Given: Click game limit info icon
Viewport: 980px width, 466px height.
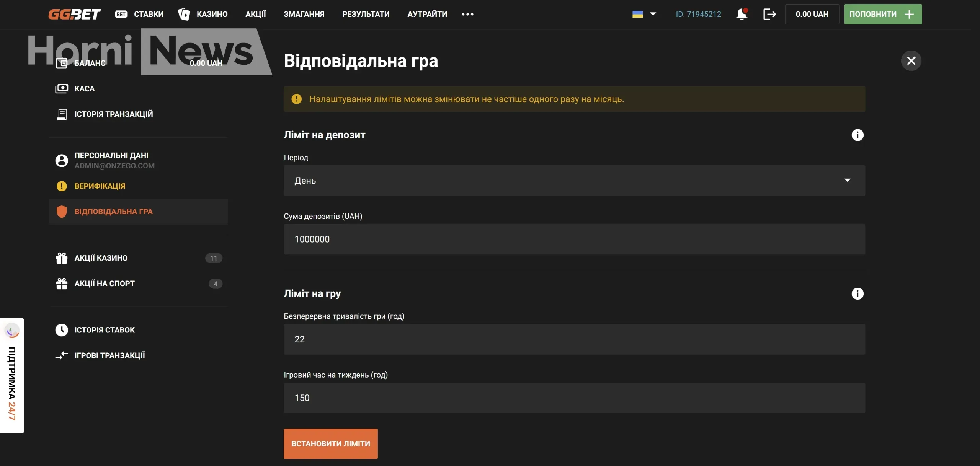Looking at the screenshot, I should pos(857,293).
